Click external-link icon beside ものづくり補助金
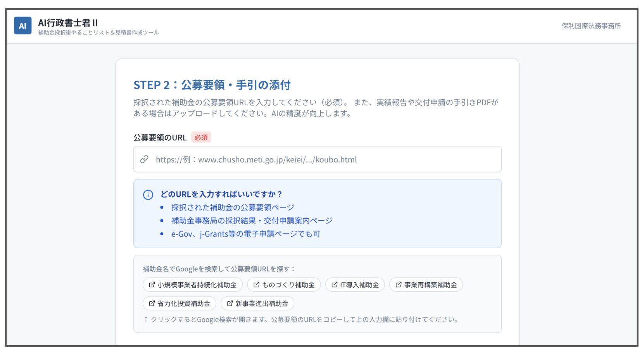This screenshot has height=356, width=644. click(x=256, y=285)
